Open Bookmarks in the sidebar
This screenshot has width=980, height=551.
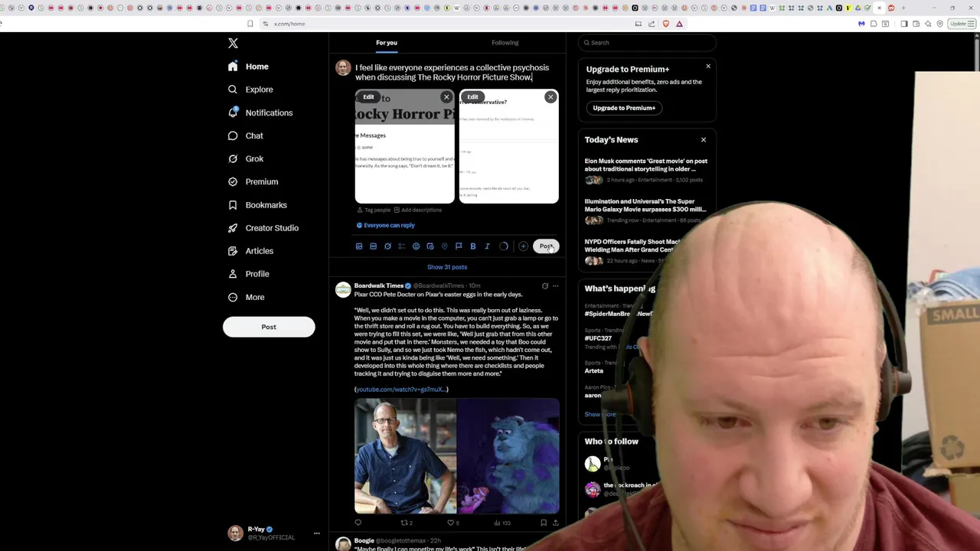(257, 204)
